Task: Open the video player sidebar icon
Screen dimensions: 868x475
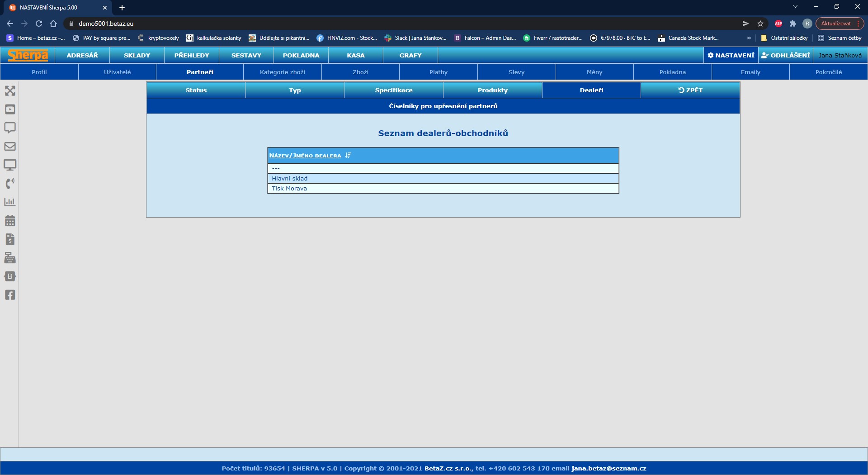Action: click(10, 109)
